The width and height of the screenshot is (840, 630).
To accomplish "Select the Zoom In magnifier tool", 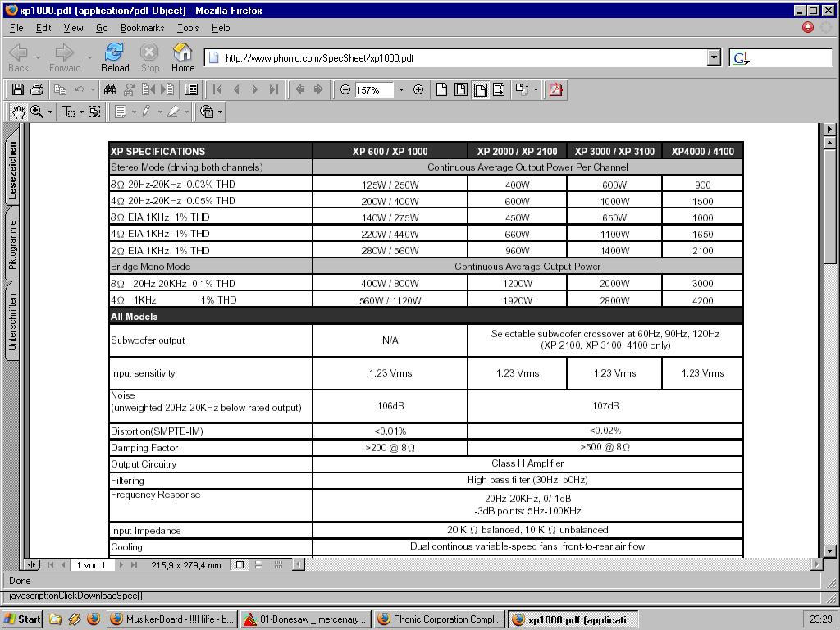I will pyautogui.click(x=36, y=112).
